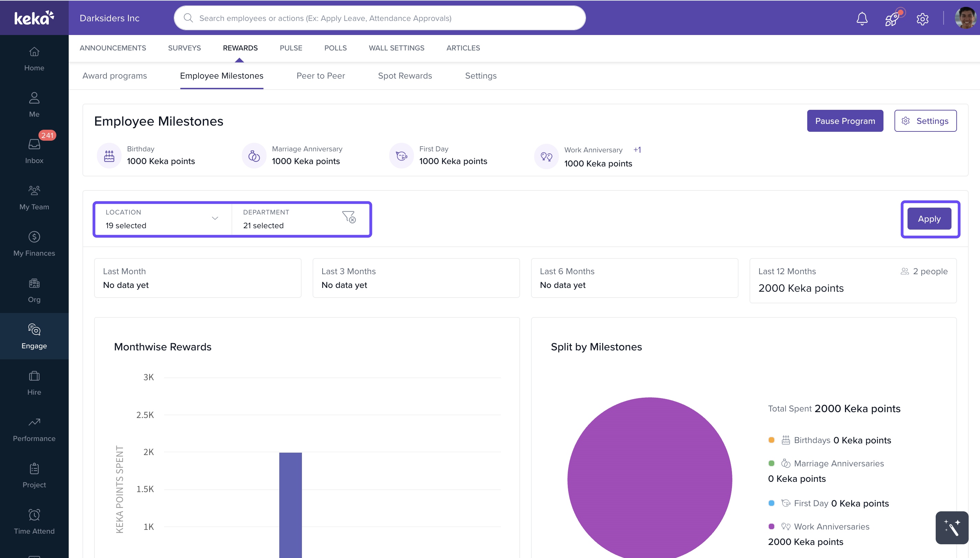Click the rocket icon in the header
The image size is (980, 558).
tap(892, 18)
